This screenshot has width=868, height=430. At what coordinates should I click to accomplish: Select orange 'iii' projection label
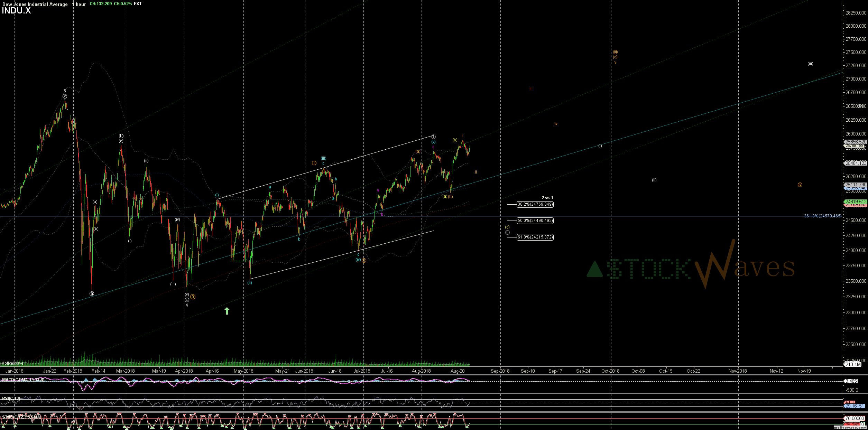[x=531, y=89]
